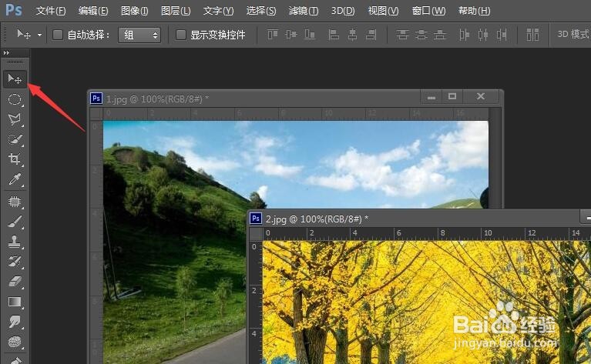The height and width of the screenshot is (364, 591).
Task: Select the Brush tool
Action: pos(15,222)
